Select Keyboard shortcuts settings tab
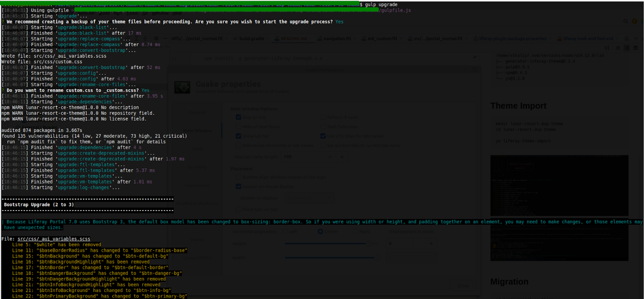 point(197,203)
